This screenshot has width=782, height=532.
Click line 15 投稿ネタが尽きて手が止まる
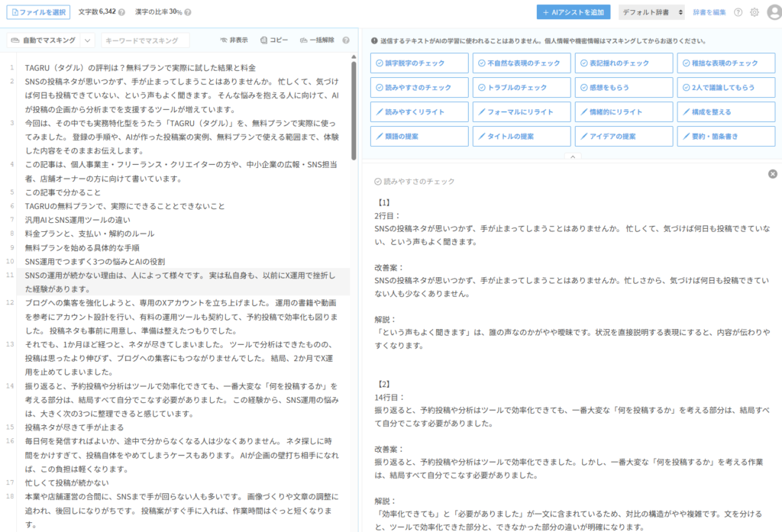tap(74, 427)
